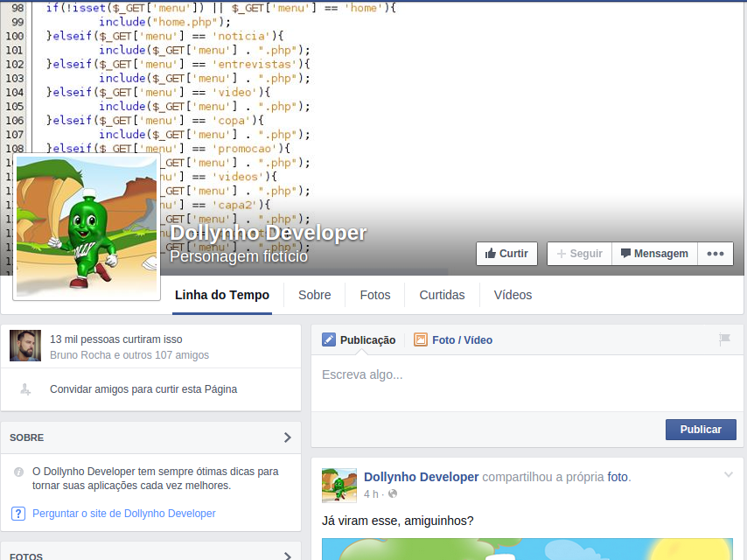Click the Seguir follow button

(579, 254)
